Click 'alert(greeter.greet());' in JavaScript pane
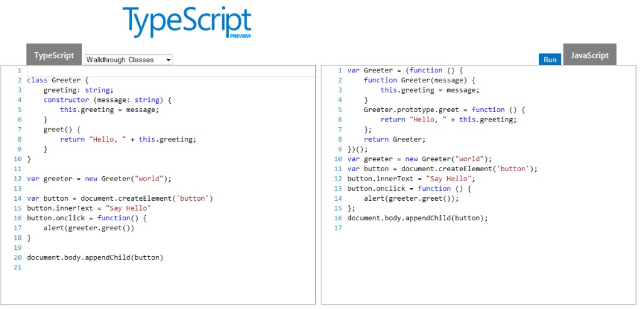644x309 pixels. (411, 198)
